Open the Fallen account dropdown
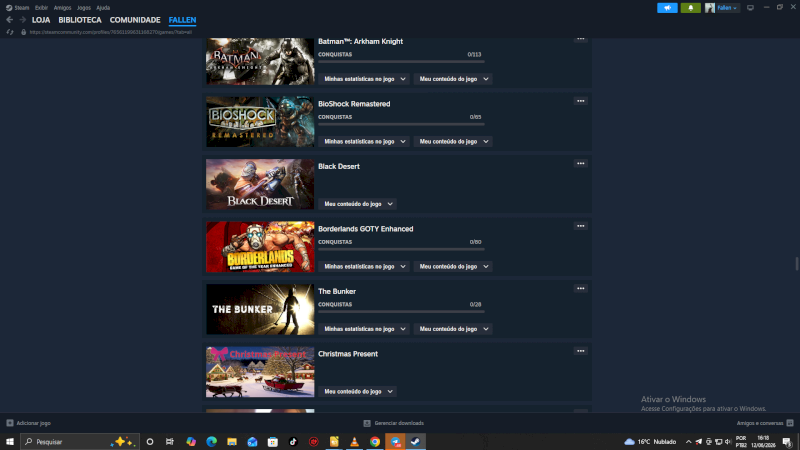This screenshot has width=800, height=450. (x=727, y=8)
